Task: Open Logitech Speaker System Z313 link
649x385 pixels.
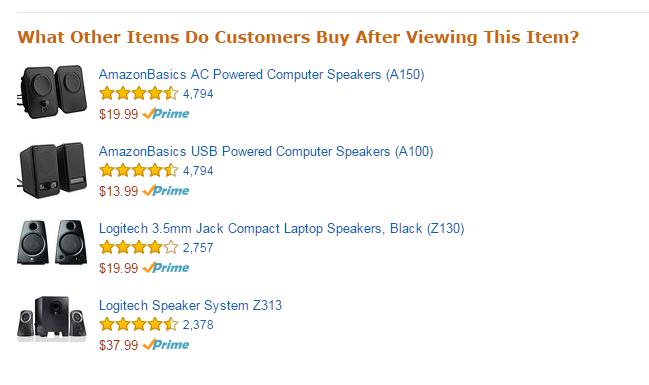Action: coord(190,306)
